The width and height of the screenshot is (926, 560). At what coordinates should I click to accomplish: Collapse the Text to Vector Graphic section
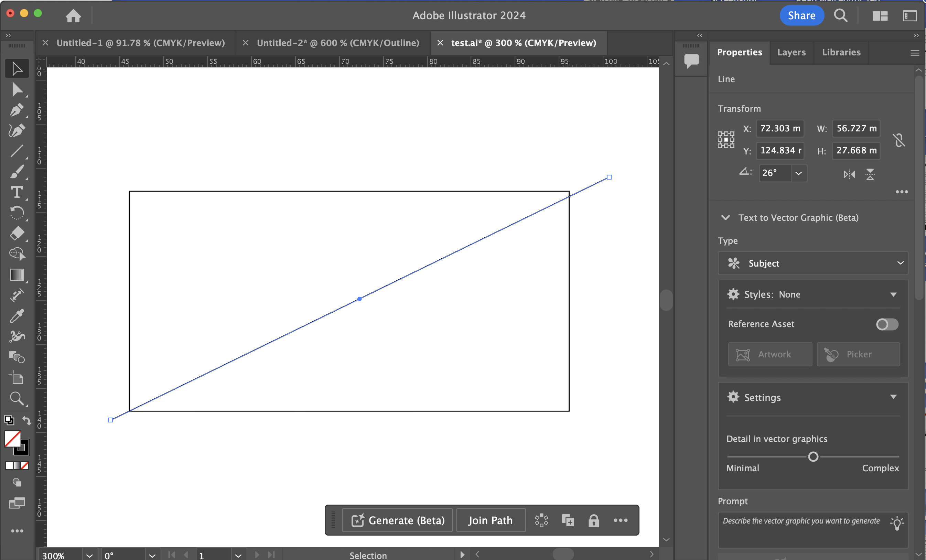(725, 217)
